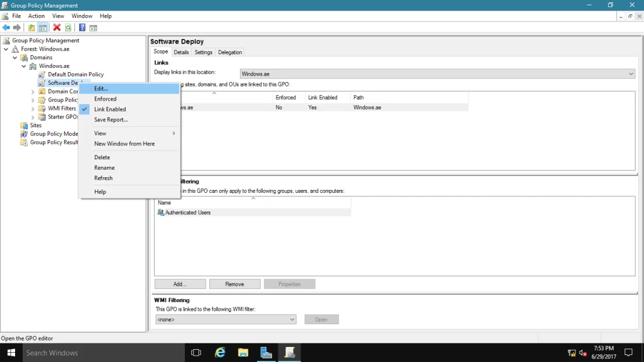Open the Action Center notification icon

pos(628,353)
